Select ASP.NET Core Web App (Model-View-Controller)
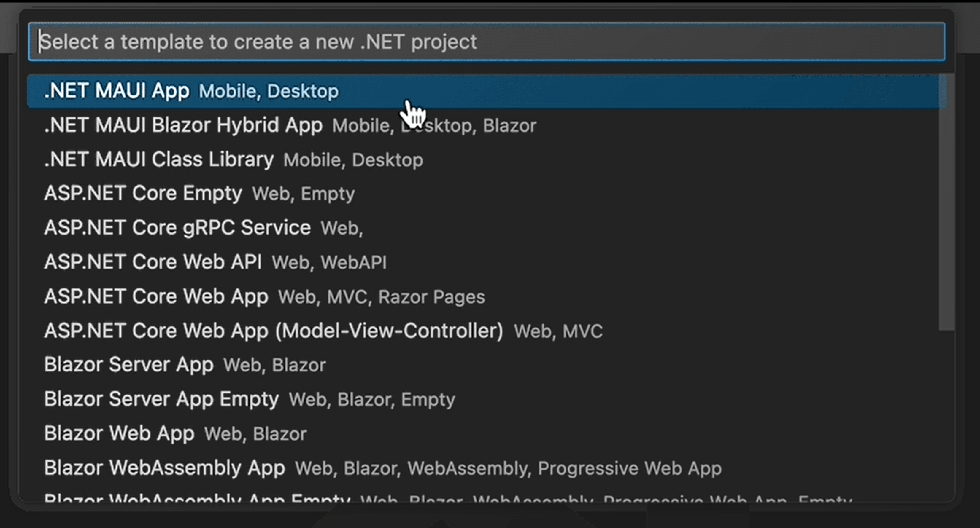 pos(487,331)
